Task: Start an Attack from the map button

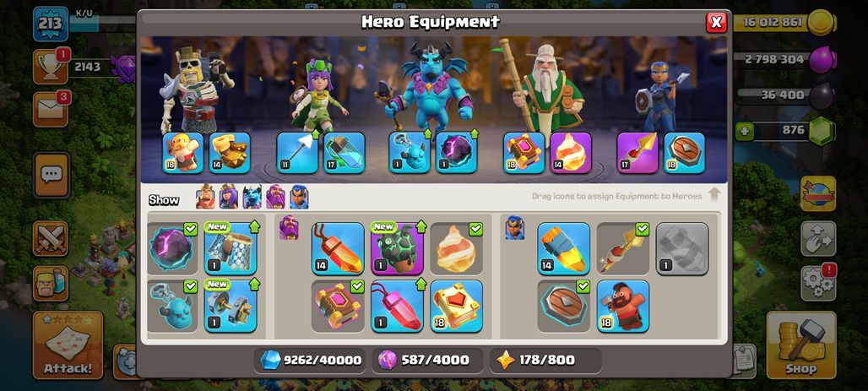Action: pos(68,345)
